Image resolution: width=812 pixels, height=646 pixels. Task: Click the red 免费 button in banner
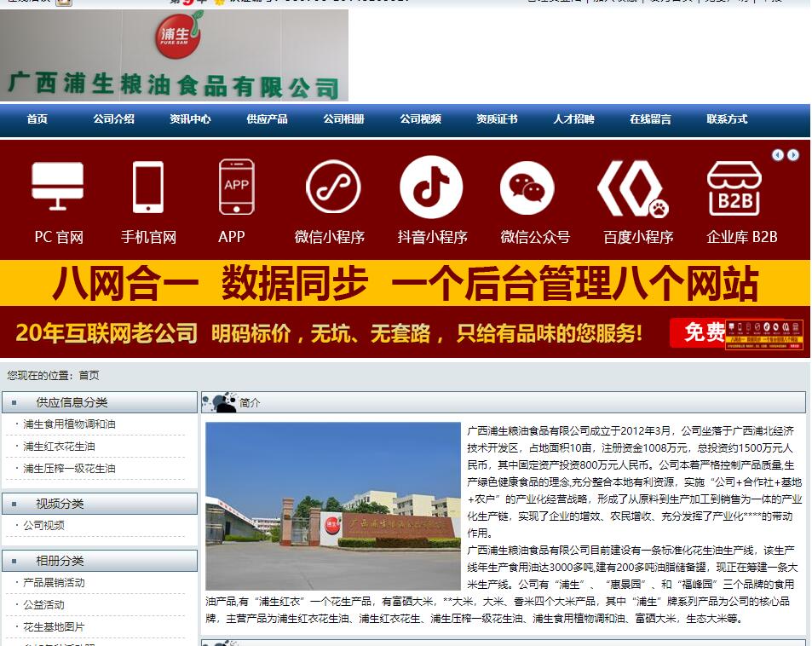click(697, 332)
